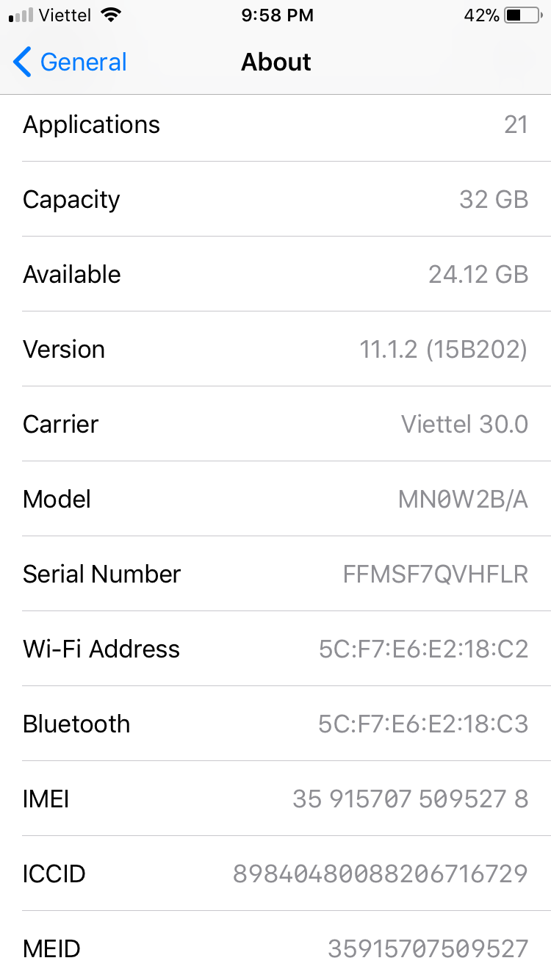Tap the cellular signal bars icon
The width and height of the screenshot is (551, 980).
(x=21, y=15)
